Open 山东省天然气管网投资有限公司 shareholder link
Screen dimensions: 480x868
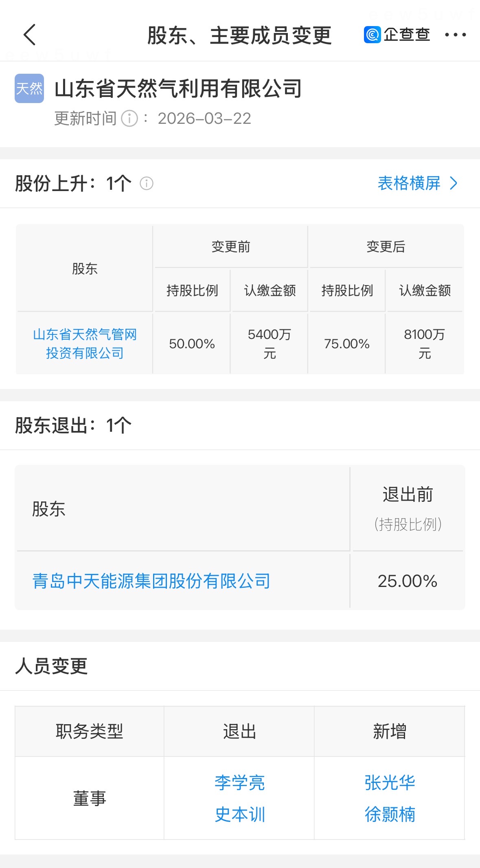(x=85, y=343)
